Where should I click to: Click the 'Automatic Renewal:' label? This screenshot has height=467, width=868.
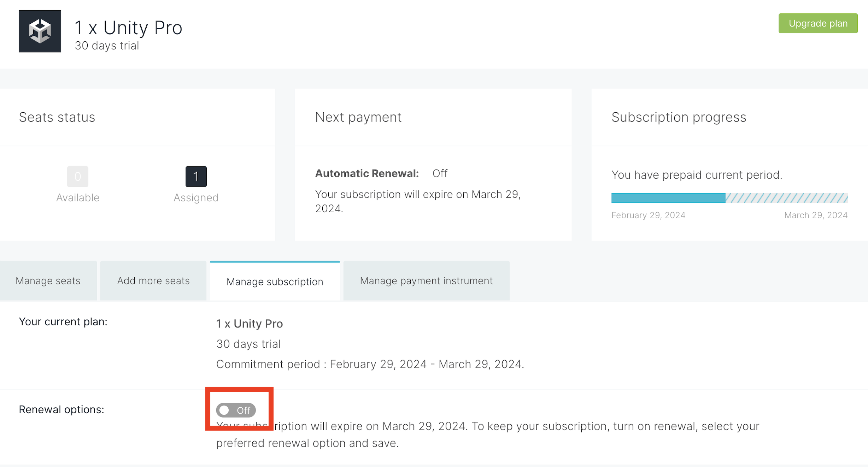[x=367, y=173]
